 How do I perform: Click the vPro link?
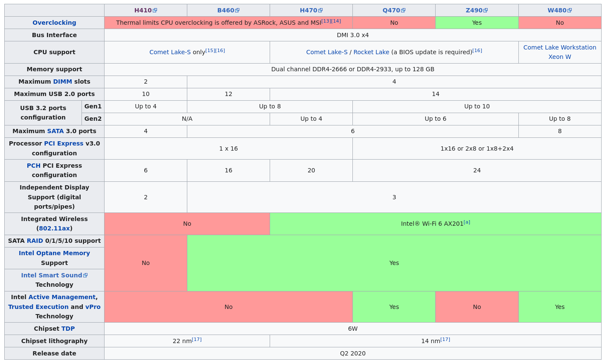(93, 307)
